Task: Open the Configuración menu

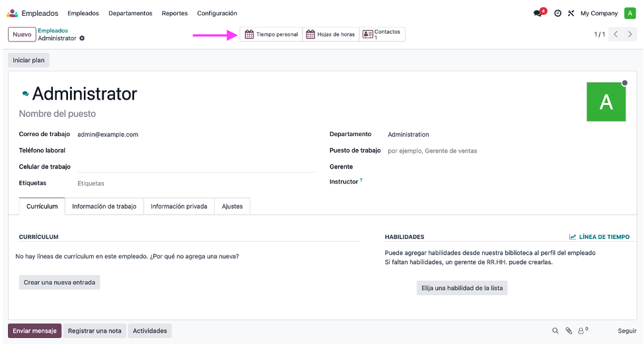Action: [217, 13]
